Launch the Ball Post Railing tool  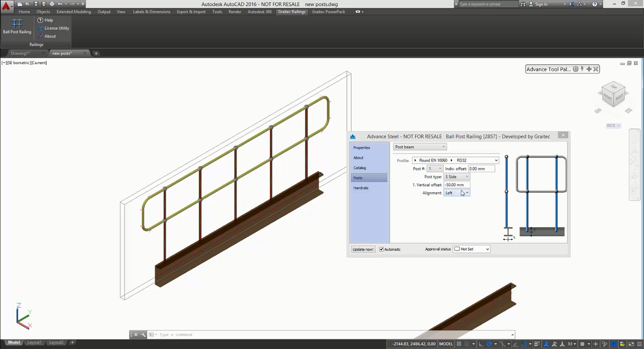17,27
